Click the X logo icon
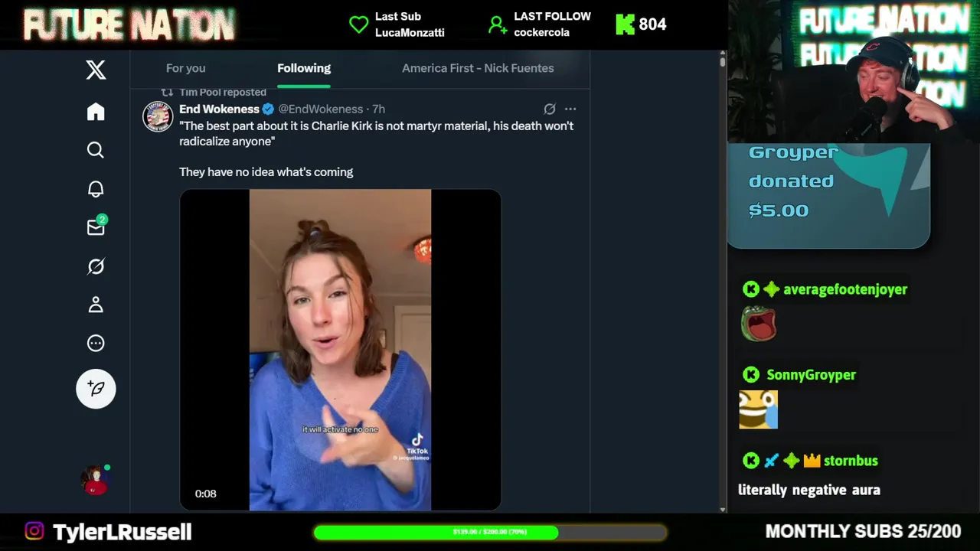 [x=96, y=70]
